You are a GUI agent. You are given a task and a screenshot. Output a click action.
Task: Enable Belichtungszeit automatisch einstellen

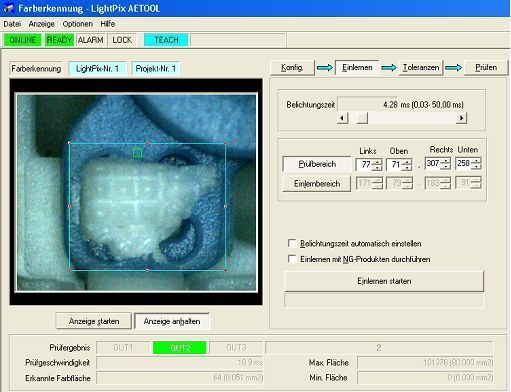click(292, 243)
